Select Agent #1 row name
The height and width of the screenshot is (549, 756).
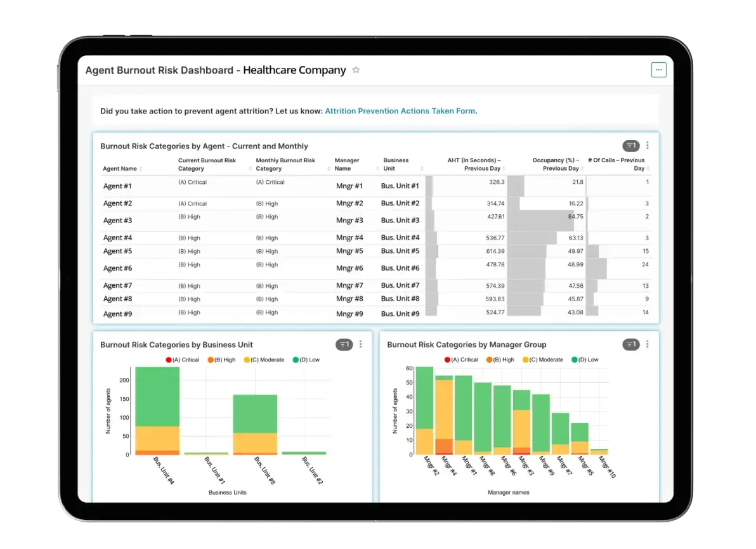tap(117, 186)
